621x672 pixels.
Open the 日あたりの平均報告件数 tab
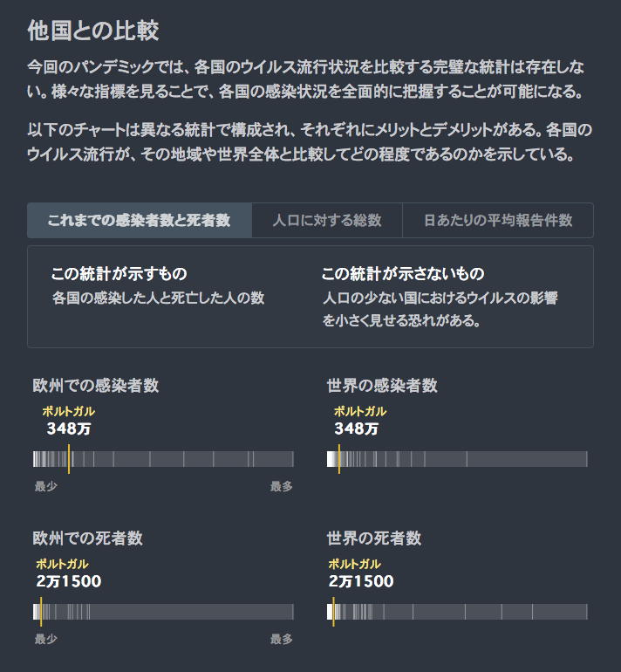[x=498, y=221]
